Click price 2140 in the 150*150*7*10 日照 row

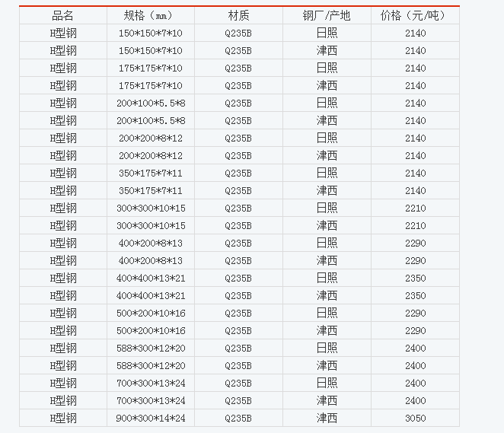coord(415,33)
